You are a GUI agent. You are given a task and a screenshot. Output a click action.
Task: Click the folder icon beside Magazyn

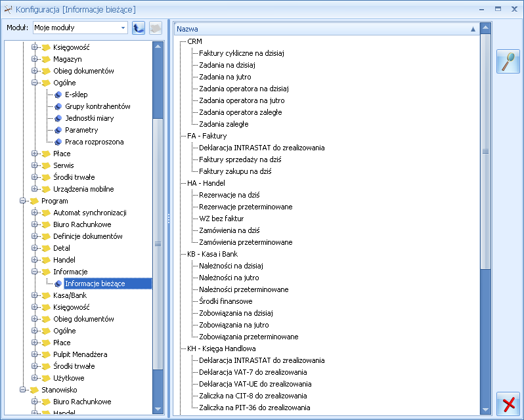[46, 60]
